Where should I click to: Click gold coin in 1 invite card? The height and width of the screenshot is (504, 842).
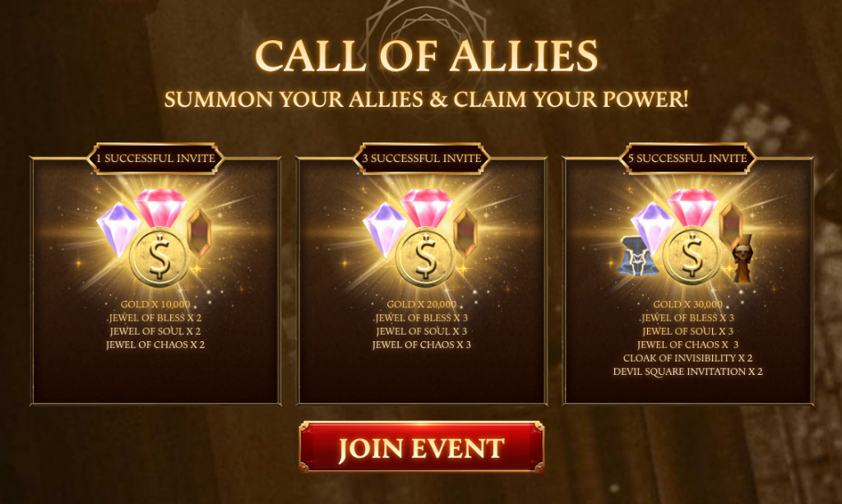160,257
